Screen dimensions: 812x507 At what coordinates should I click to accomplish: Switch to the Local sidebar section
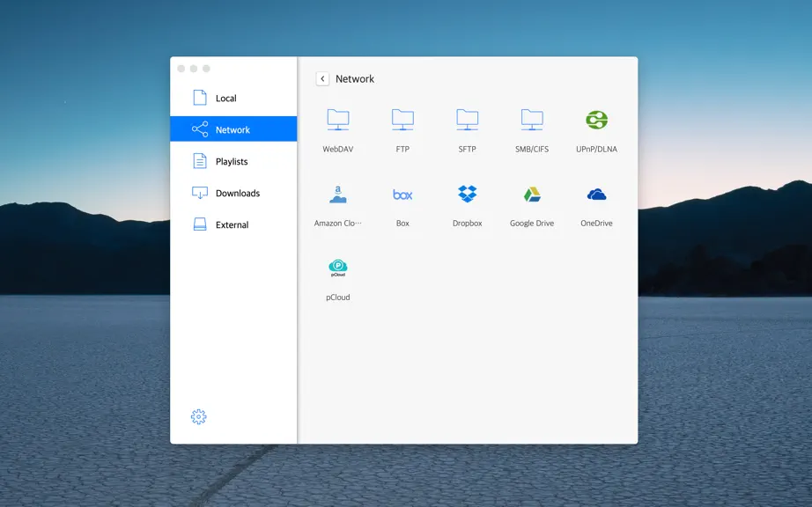(233, 98)
